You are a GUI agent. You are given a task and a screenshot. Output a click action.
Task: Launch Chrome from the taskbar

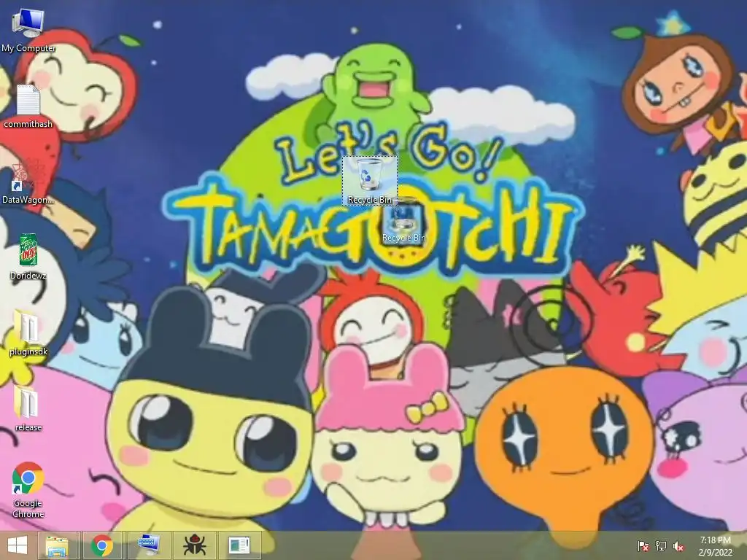102,545
